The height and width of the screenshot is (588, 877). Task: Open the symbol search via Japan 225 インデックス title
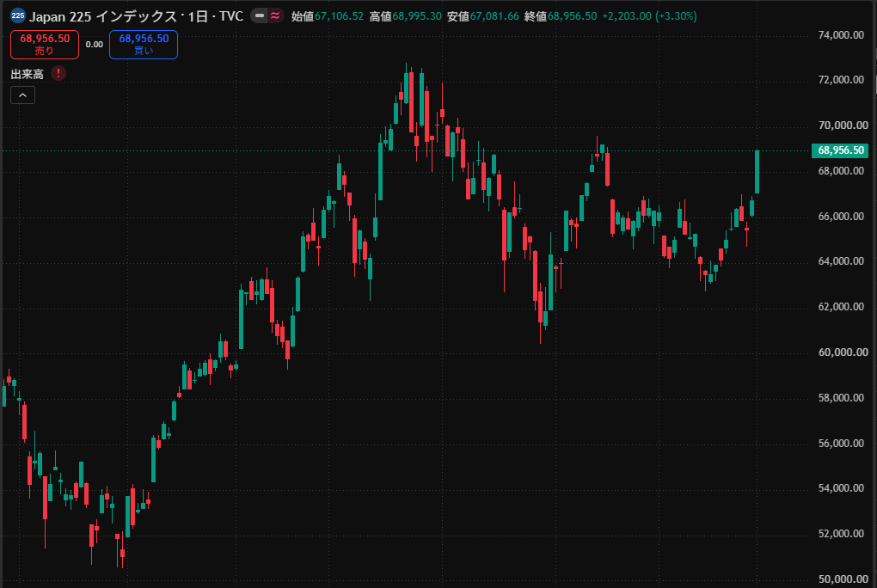[103, 16]
